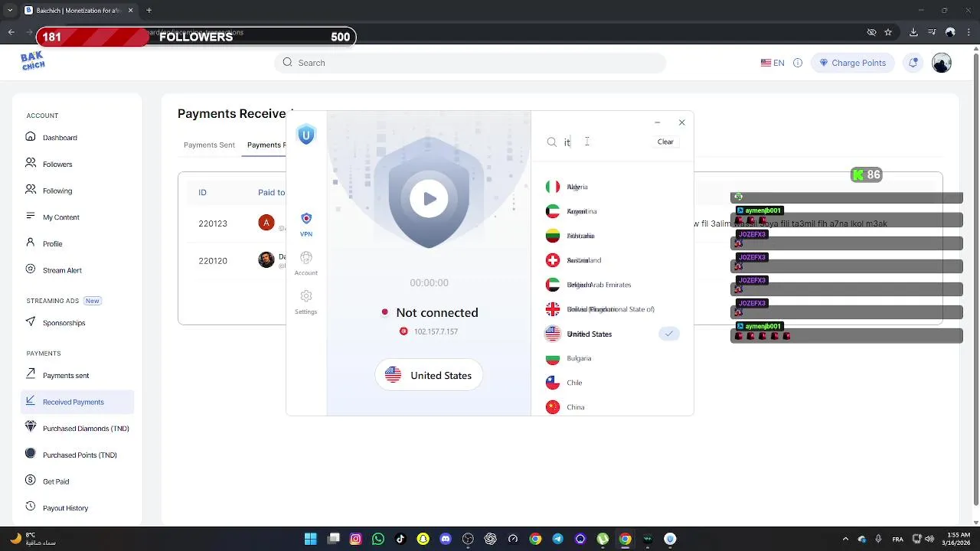The height and width of the screenshot is (551, 980).
Task: Choose the Italian flag row in country list
Action: coord(612,187)
